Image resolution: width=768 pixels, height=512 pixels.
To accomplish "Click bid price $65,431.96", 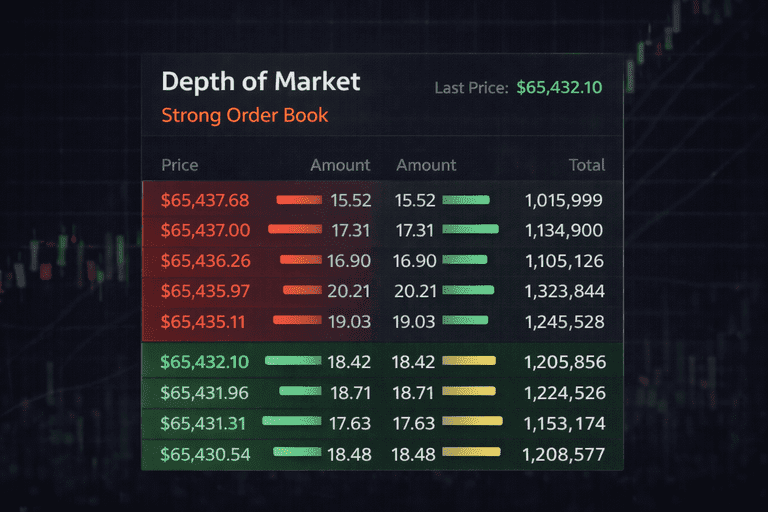I will (x=204, y=393).
